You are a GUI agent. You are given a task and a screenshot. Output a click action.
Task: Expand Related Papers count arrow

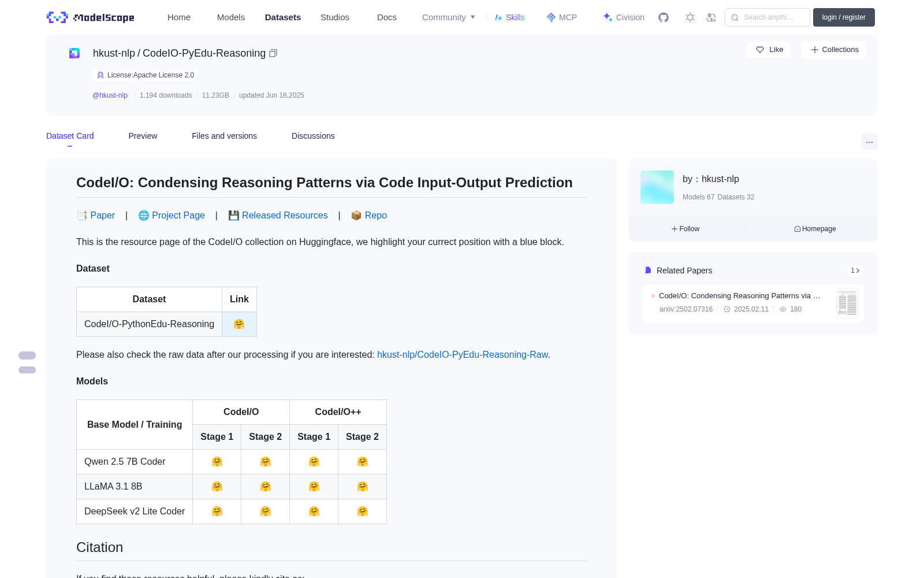pyautogui.click(x=855, y=271)
